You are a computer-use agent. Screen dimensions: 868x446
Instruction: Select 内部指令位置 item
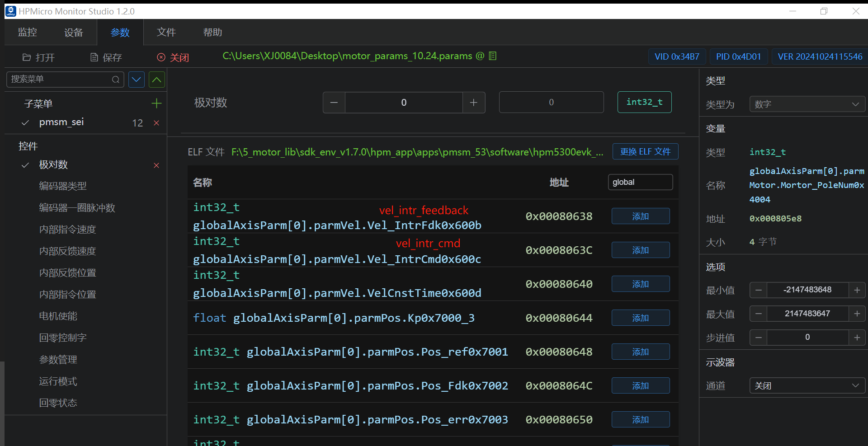coord(68,295)
